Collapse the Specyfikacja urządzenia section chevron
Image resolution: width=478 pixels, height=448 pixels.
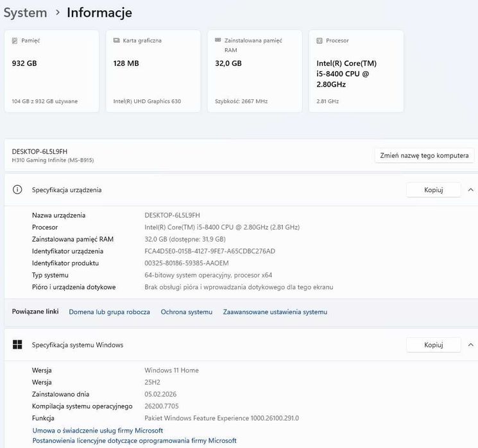pos(471,190)
